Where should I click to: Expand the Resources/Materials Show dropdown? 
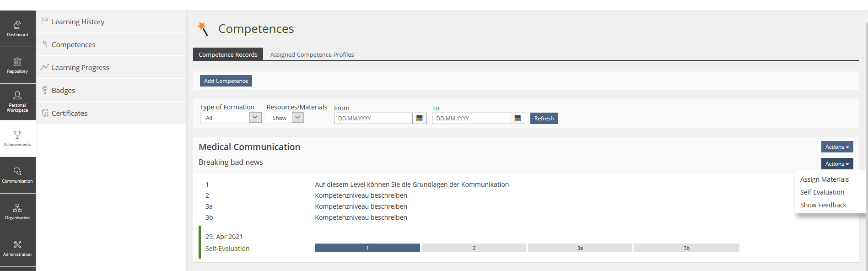pyautogui.click(x=285, y=118)
